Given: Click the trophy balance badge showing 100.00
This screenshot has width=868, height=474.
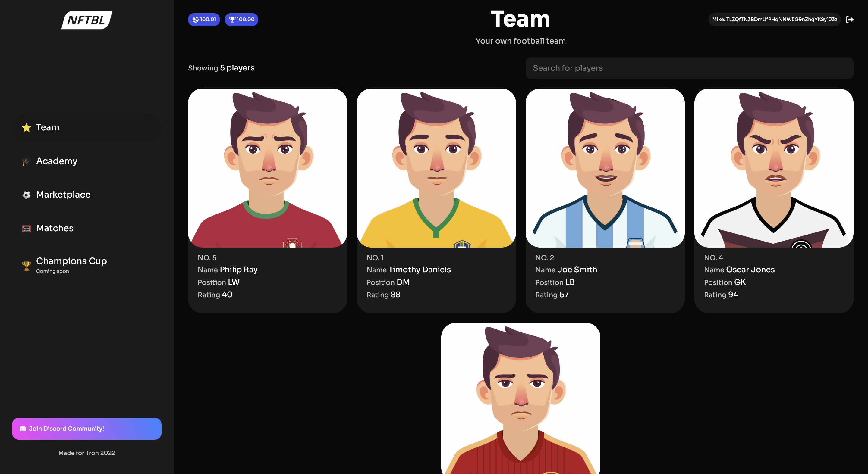Looking at the screenshot, I should (x=241, y=20).
